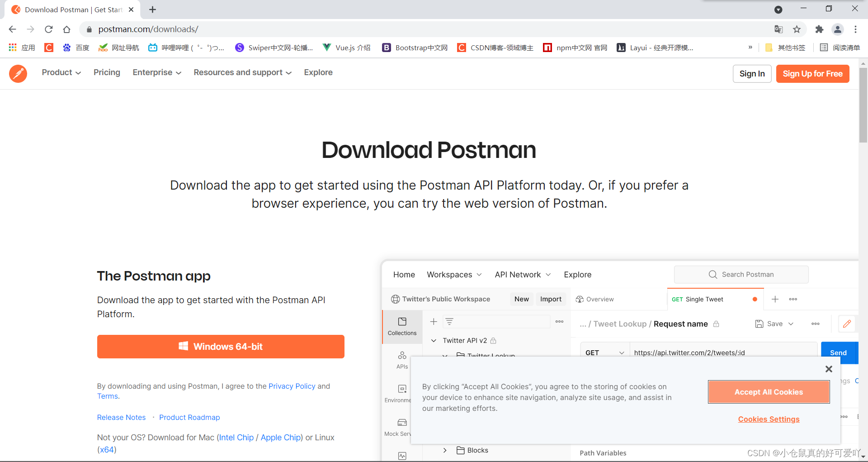The height and width of the screenshot is (462, 868).
Task: Open a new browser tab with plus icon
Action: [x=153, y=10]
